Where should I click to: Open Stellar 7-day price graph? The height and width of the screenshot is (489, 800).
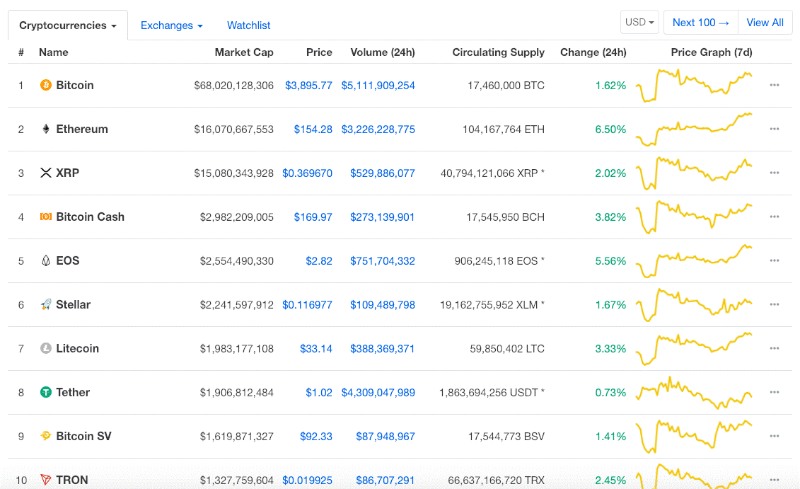pos(694,305)
